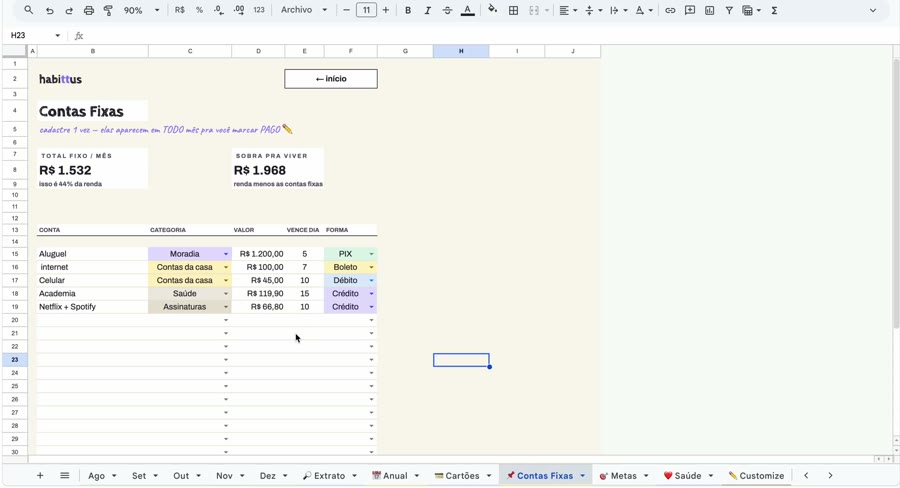Activate the paint format tool
900x488 pixels.
coord(108,10)
